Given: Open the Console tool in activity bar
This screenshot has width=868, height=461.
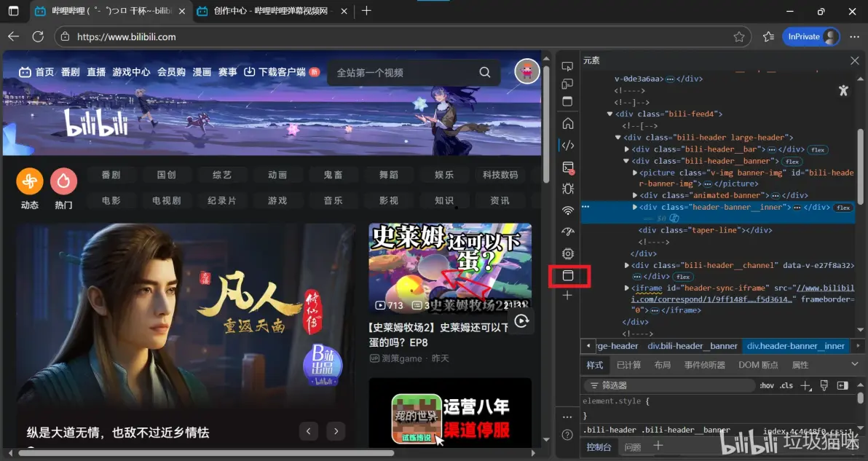Looking at the screenshot, I should click(567, 168).
